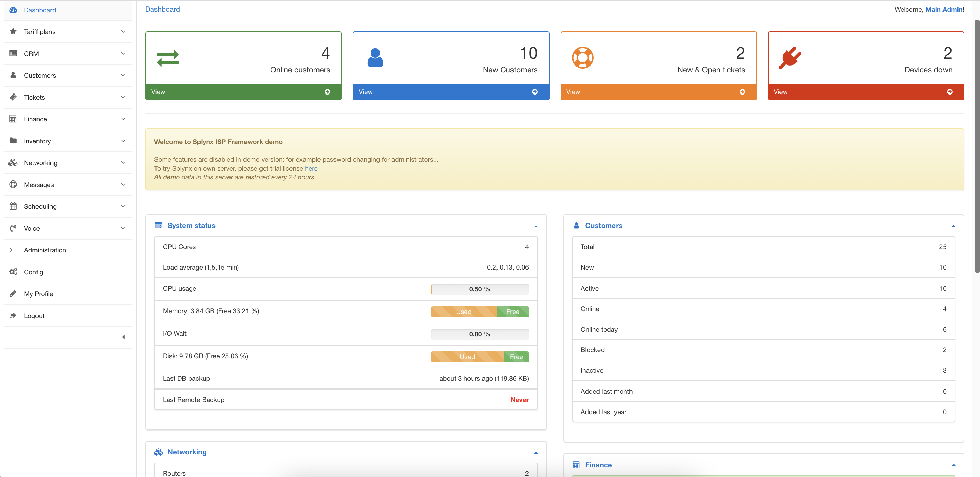The height and width of the screenshot is (477, 980).
Task: Collapse the Customers summary widget
Action: tap(953, 226)
